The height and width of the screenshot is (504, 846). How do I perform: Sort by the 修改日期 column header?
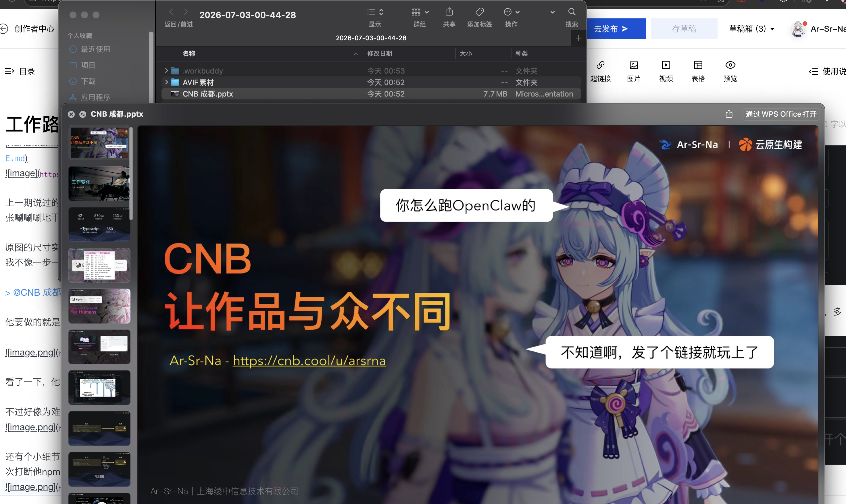[x=379, y=53]
